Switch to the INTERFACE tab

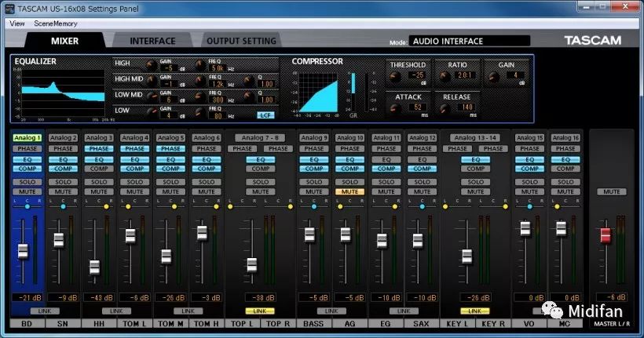coord(152,41)
